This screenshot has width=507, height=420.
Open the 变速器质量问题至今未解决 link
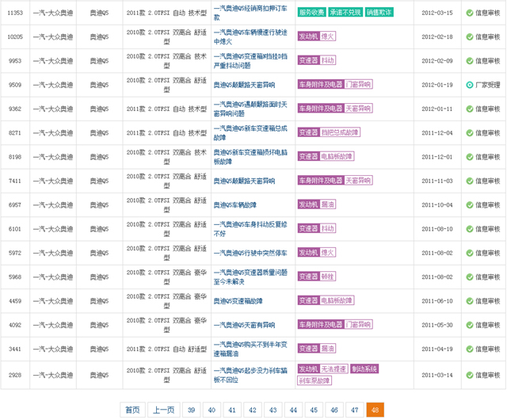[x=250, y=277]
